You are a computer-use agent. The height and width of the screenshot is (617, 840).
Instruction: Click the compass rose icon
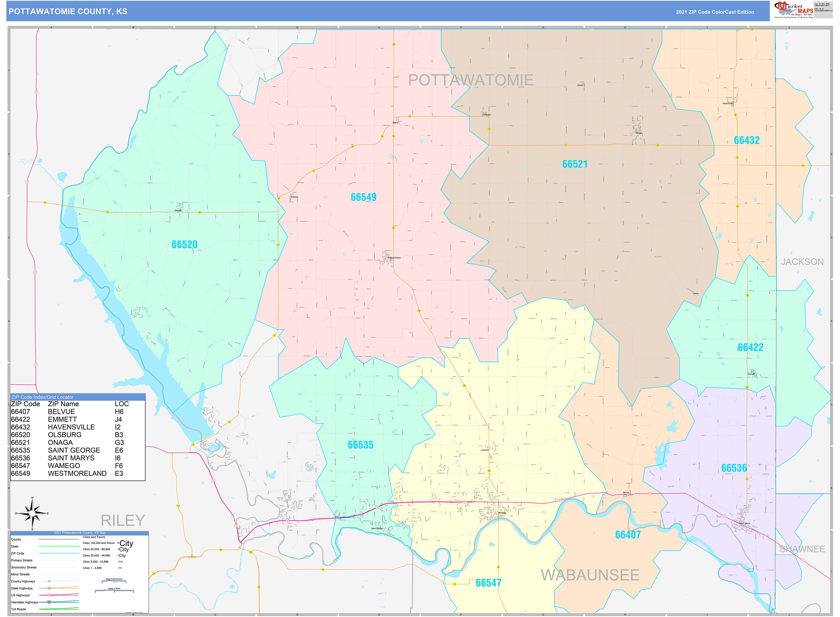click(x=32, y=514)
